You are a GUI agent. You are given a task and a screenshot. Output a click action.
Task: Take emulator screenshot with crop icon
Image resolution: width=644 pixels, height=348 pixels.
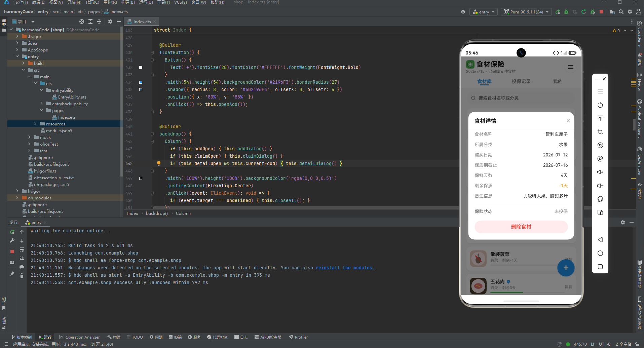pyautogui.click(x=600, y=132)
